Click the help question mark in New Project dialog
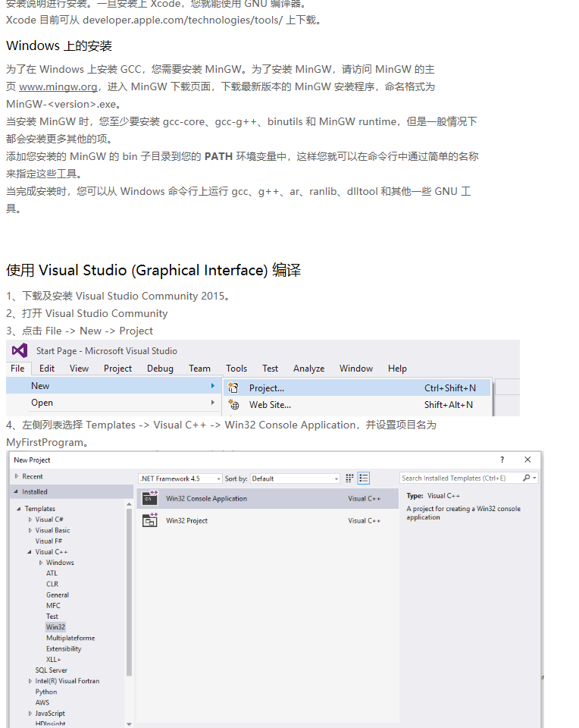This screenshot has width=579, height=728. (502, 460)
